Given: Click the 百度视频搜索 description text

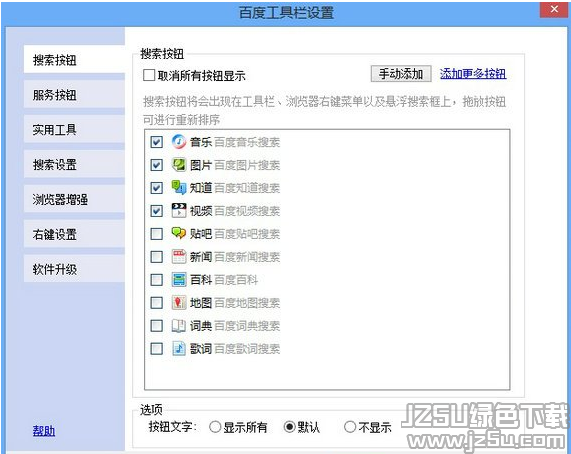Looking at the screenshot, I should (247, 211).
